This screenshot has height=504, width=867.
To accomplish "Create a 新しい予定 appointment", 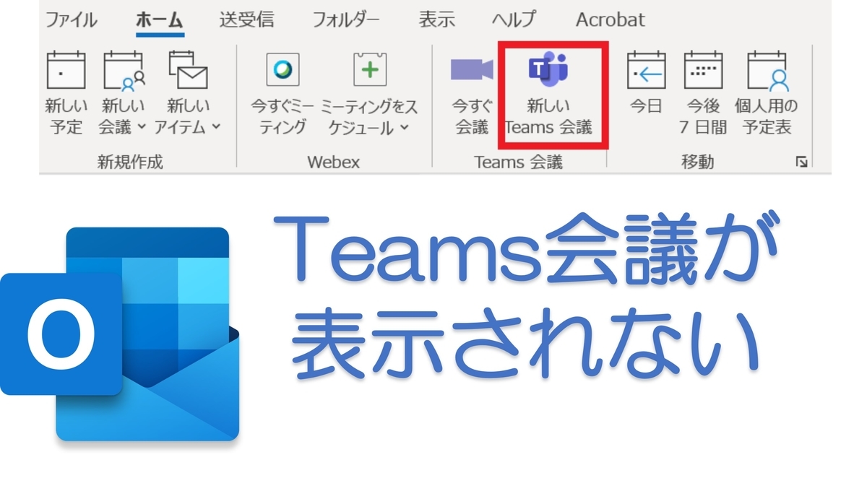I will [66, 94].
